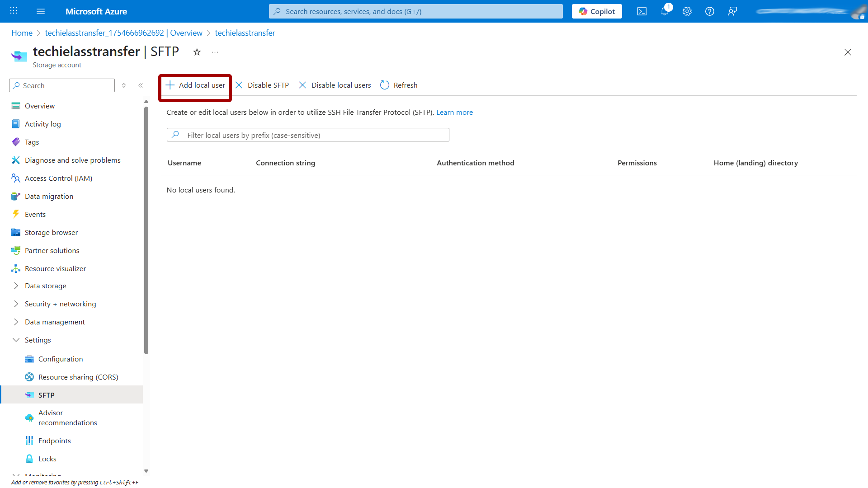The height and width of the screenshot is (488, 868).
Task: Open Configuration under Settings
Action: click(x=61, y=359)
